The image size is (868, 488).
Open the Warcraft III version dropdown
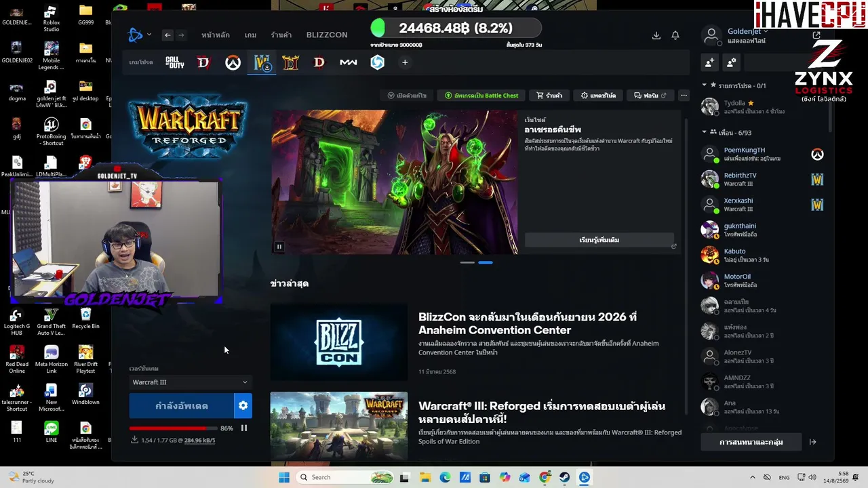(190, 382)
